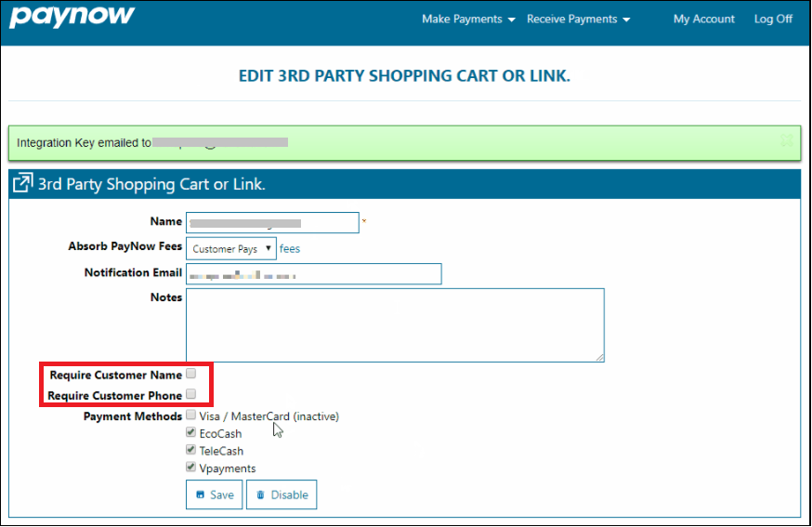The width and height of the screenshot is (812, 527).
Task: Enable Require Customer Phone checkbox
Action: [191, 394]
